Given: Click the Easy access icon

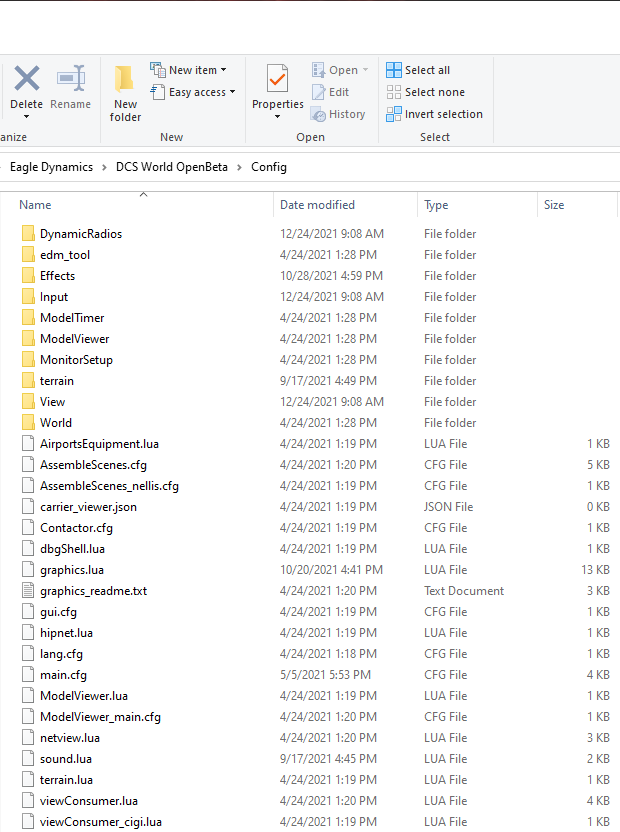Looking at the screenshot, I should coord(158,92).
